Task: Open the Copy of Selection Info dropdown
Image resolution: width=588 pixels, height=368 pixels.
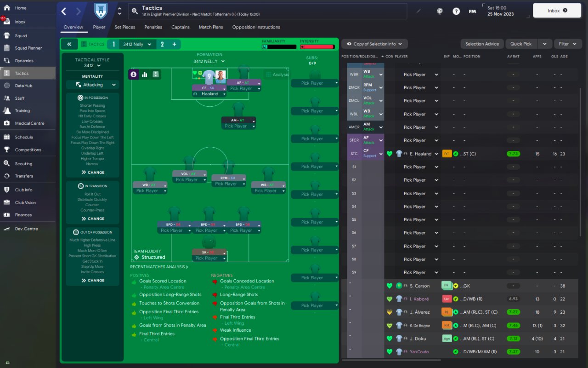Action: (374, 44)
